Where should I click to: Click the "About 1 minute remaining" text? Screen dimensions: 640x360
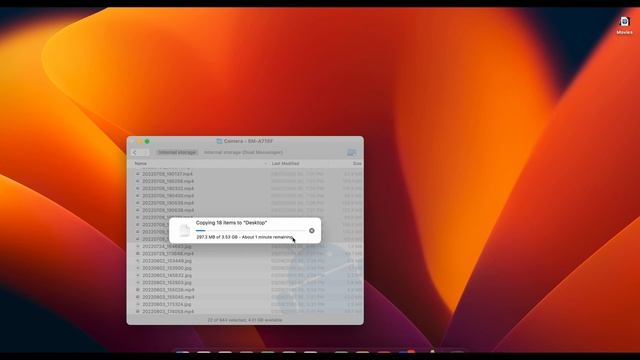pyautogui.click(x=267, y=237)
